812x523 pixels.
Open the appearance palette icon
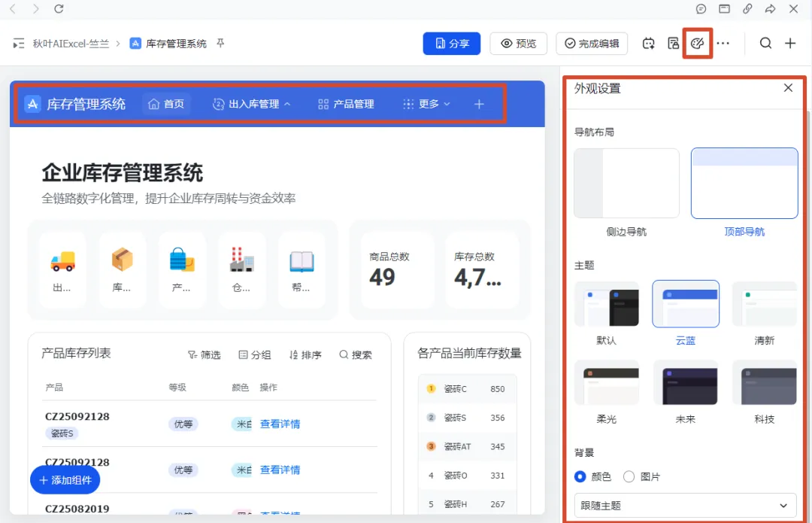point(698,44)
